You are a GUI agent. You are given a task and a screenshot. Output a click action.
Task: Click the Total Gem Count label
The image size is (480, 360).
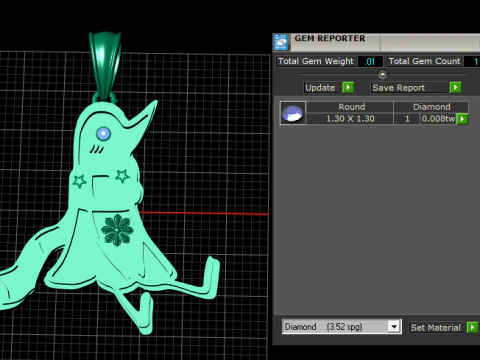[x=424, y=61]
